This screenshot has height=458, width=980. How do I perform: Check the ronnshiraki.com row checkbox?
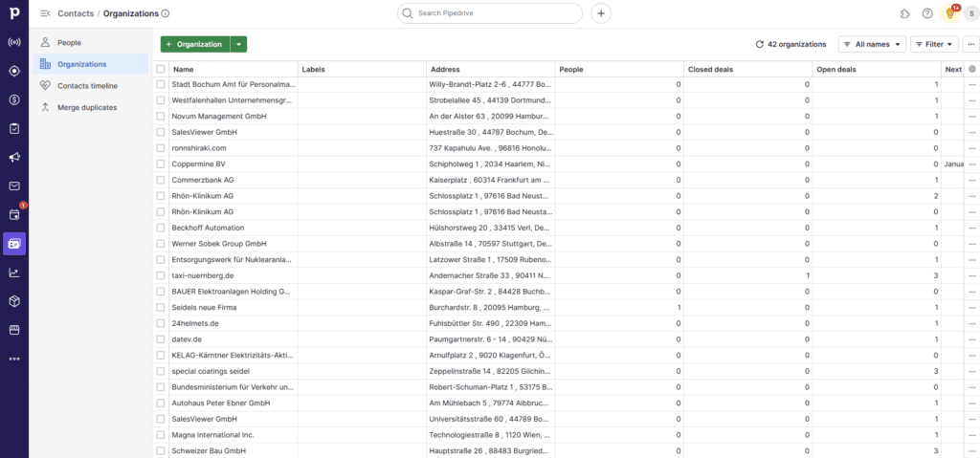pos(161,148)
